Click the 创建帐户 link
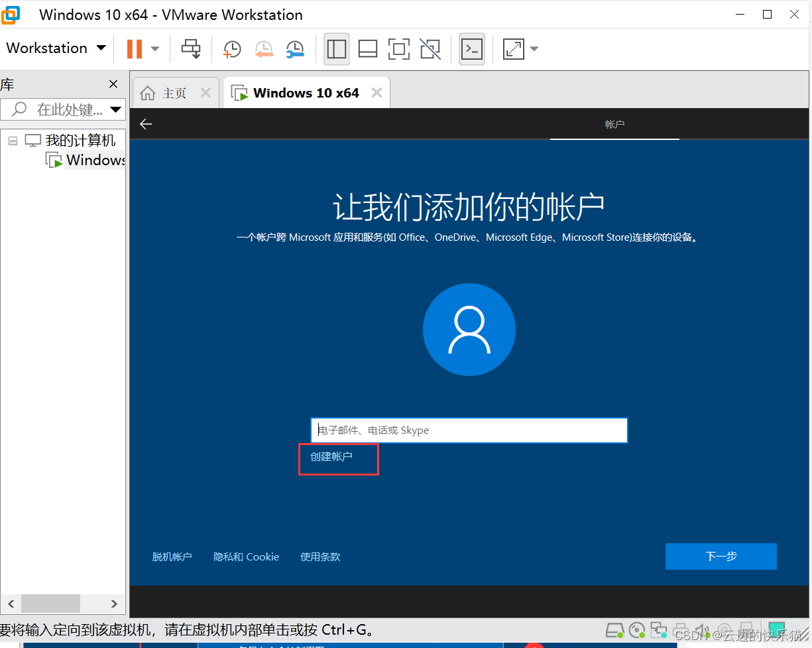This screenshot has height=648, width=812. click(x=331, y=456)
